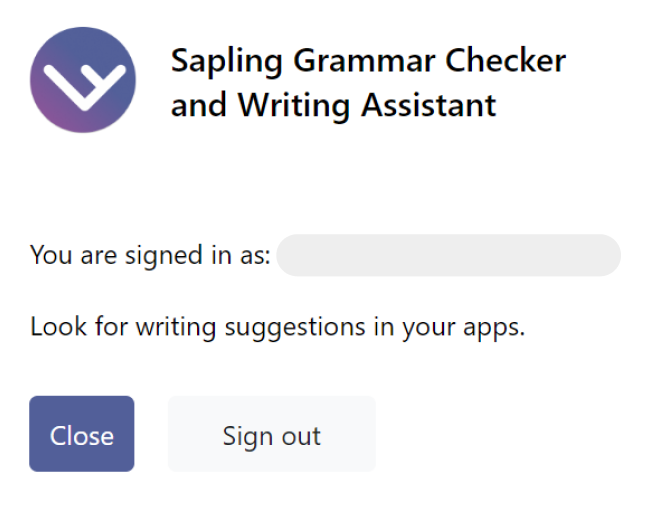Click the "Sapling Grammar Checker" heading line
The image size is (650, 514).
pyautogui.click(x=368, y=60)
